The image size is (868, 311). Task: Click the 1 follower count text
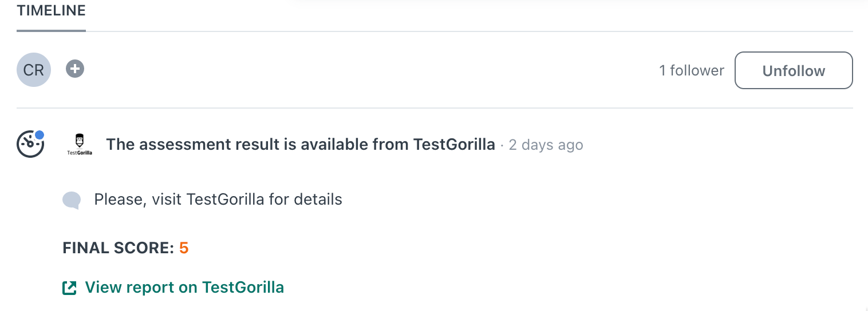[692, 70]
